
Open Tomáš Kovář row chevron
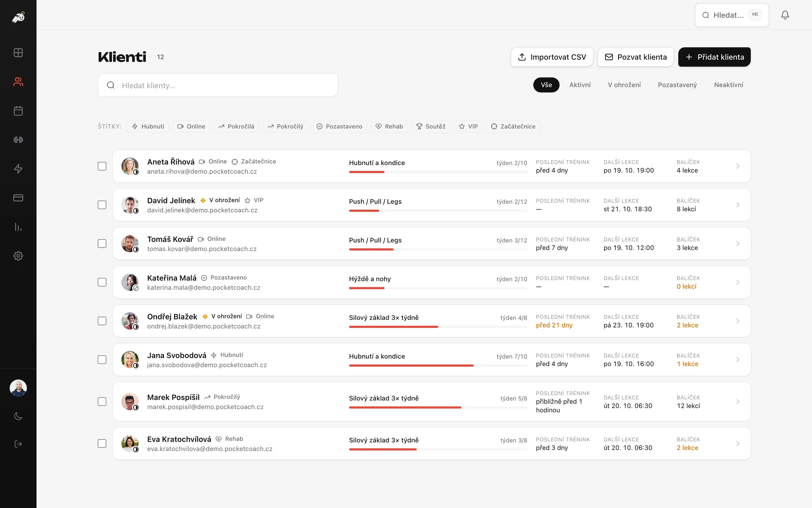(738, 244)
